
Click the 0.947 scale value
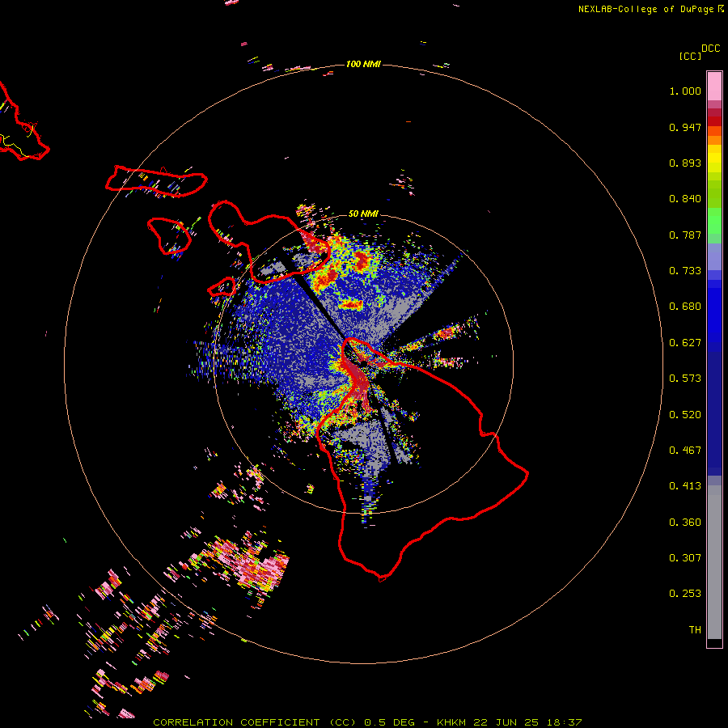(x=685, y=127)
